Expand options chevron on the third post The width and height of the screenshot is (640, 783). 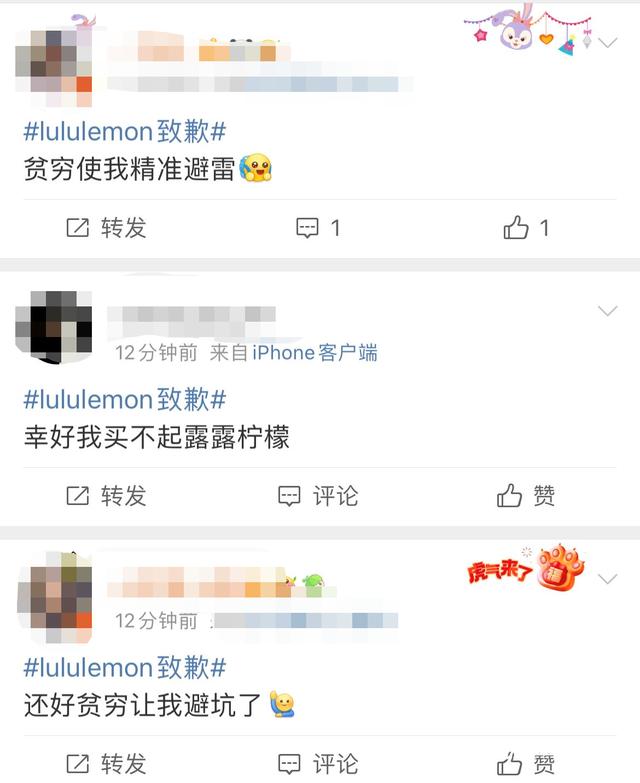click(608, 579)
